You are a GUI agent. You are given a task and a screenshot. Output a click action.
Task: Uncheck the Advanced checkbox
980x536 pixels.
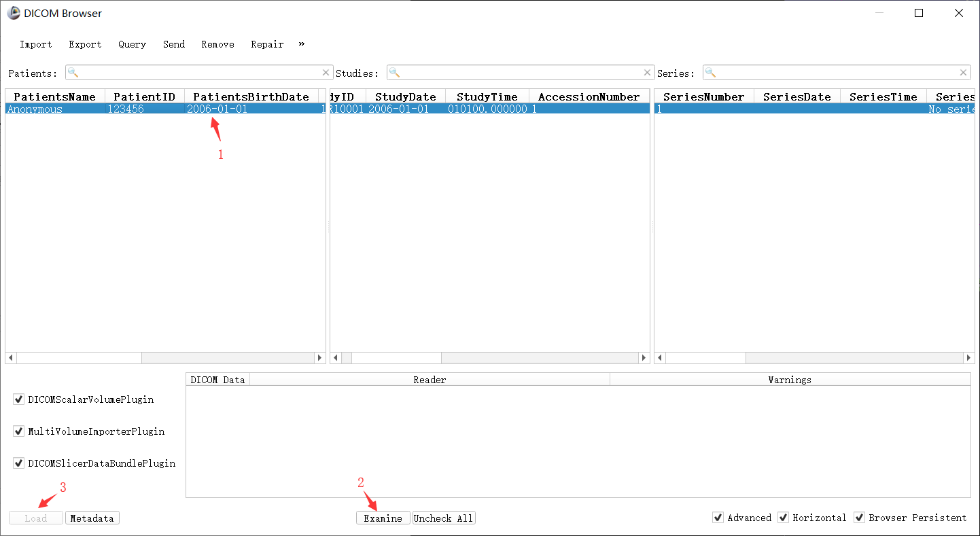click(718, 518)
